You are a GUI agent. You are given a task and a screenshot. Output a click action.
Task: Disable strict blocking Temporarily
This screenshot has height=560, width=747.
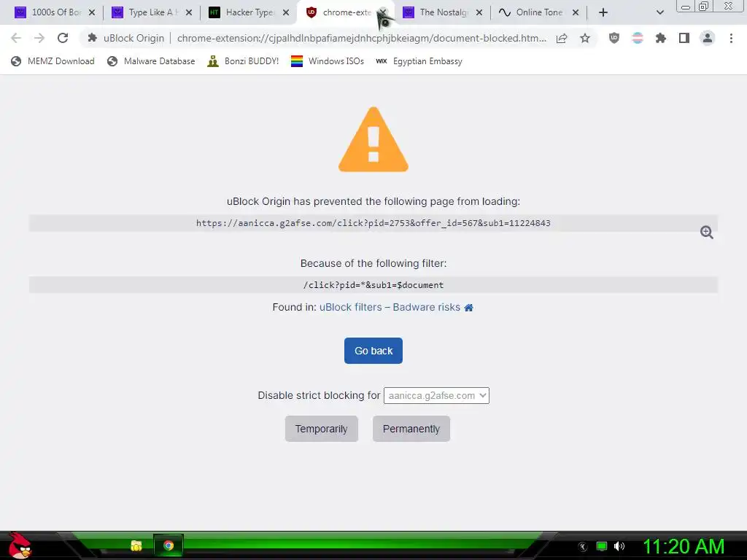coord(322,429)
